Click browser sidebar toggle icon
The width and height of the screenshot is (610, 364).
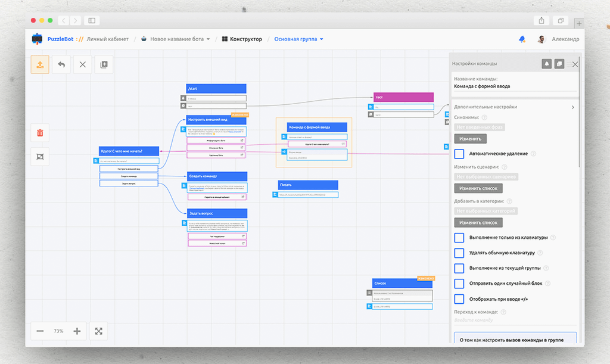pos(92,21)
